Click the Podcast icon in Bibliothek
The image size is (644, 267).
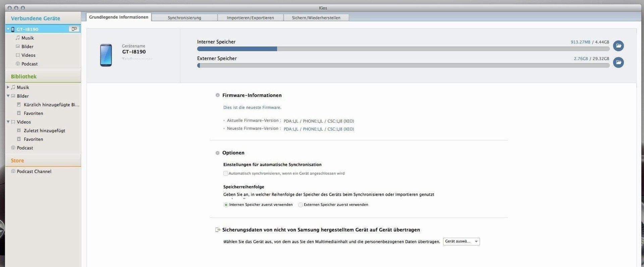pos(13,148)
